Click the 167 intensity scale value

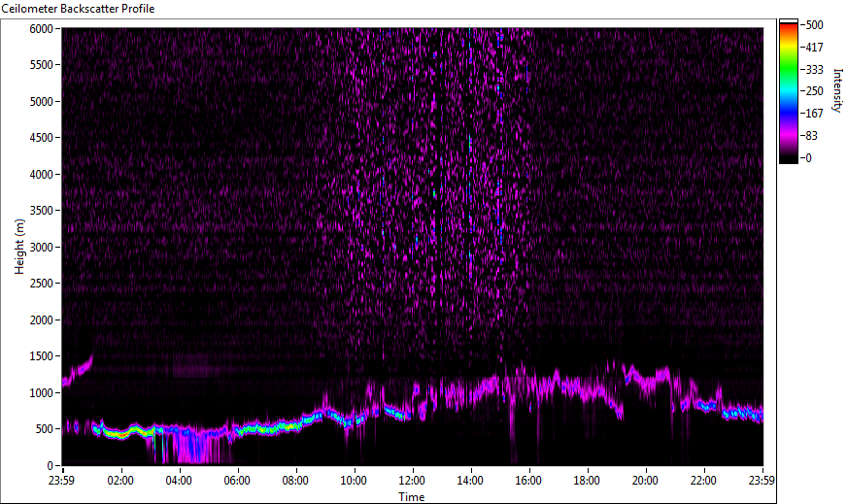pyautogui.click(x=814, y=114)
